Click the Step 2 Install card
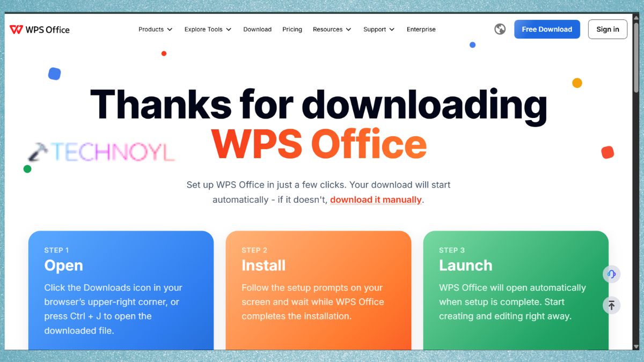This screenshot has height=362, width=644. pos(318,290)
